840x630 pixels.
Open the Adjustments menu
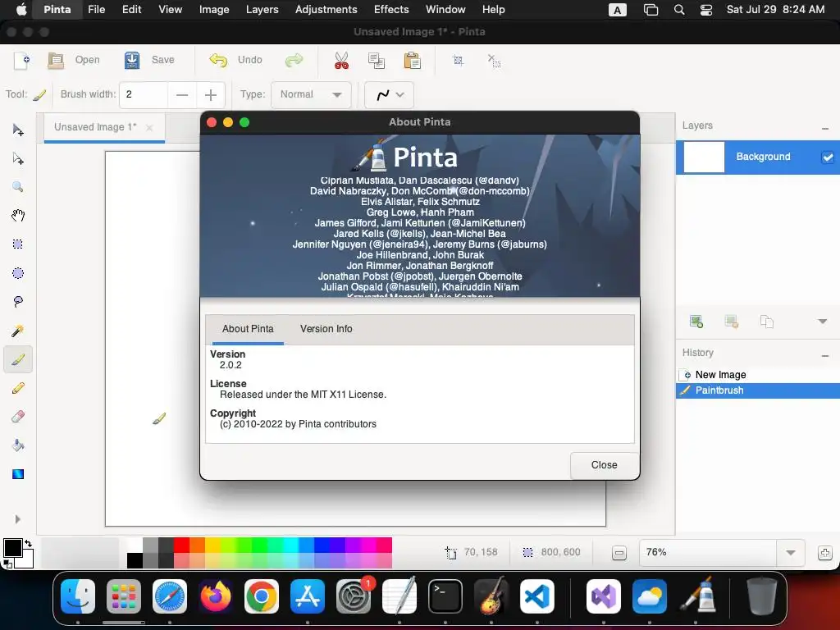click(x=326, y=10)
